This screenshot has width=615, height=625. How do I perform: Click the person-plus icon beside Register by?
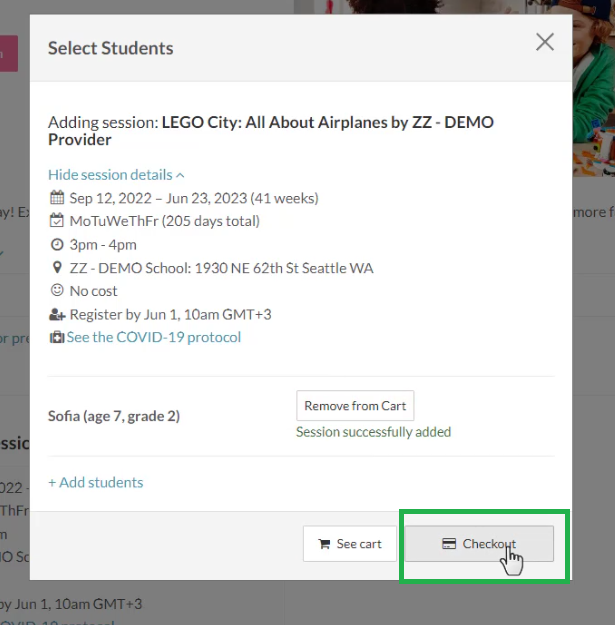56,314
